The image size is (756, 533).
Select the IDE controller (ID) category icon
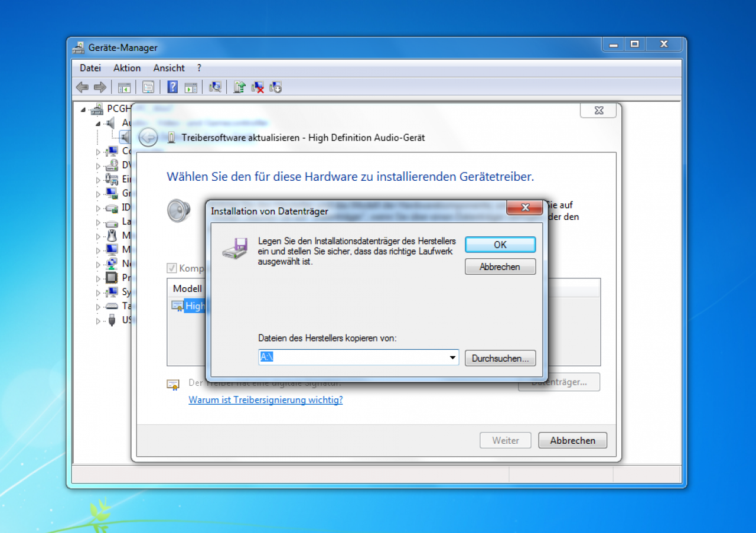coord(112,208)
